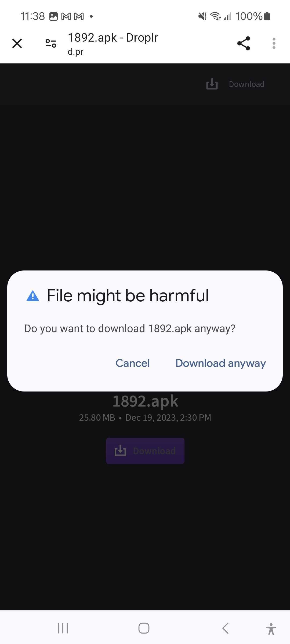
Task: Open recent apps navigation button
Action: pyautogui.click(x=63, y=628)
